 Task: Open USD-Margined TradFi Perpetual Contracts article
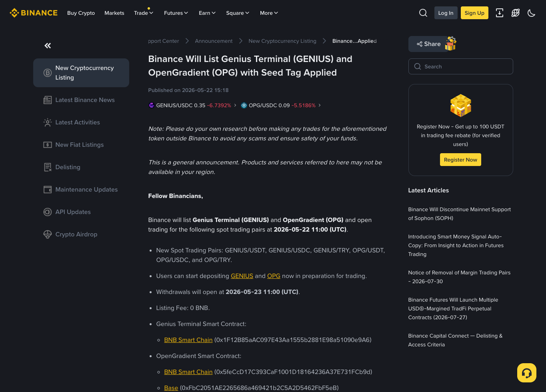click(x=453, y=309)
